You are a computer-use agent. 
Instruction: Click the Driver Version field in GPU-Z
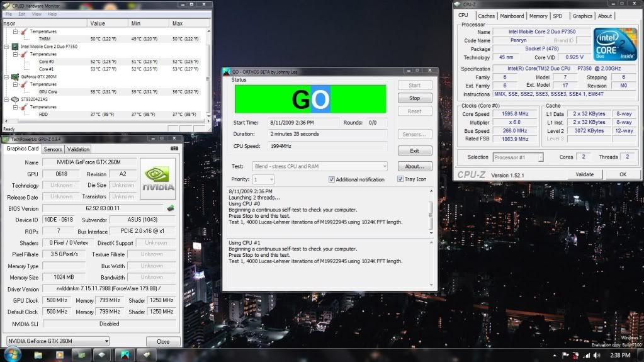(x=110, y=289)
